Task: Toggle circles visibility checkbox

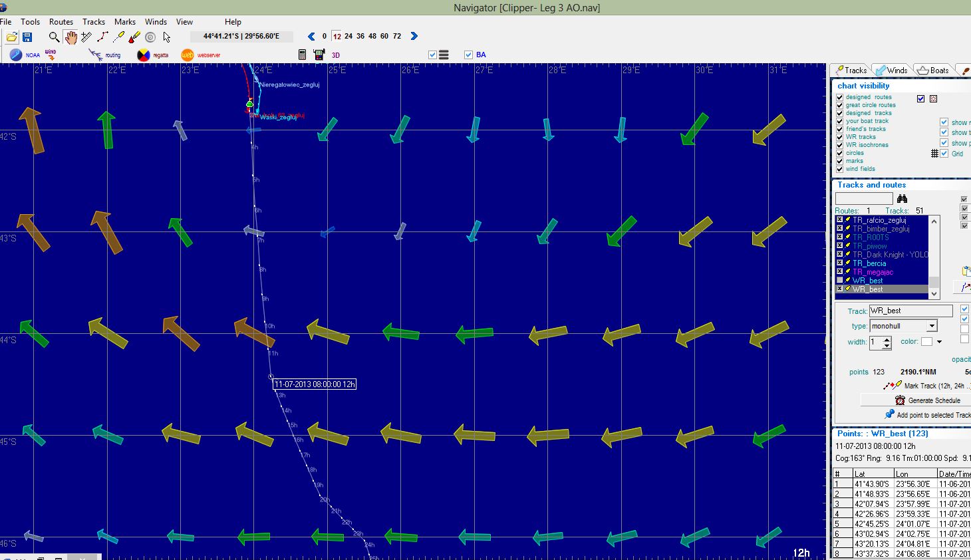Action: click(839, 153)
